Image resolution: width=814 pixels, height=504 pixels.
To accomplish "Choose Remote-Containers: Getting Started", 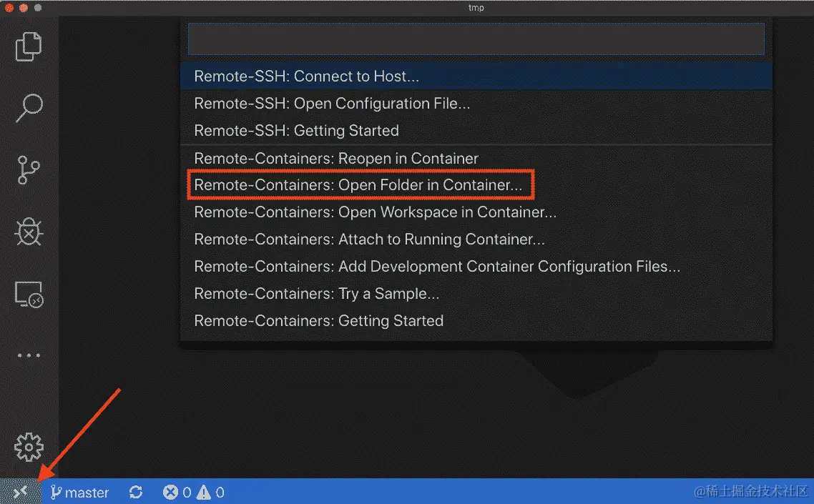I will tap(476, 321).
